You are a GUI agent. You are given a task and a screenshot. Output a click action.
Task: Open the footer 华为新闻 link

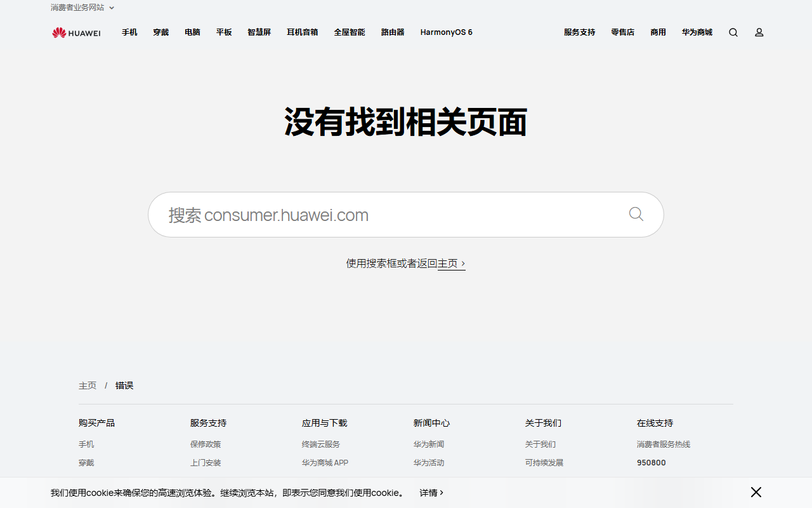click(x=429, y=444)
